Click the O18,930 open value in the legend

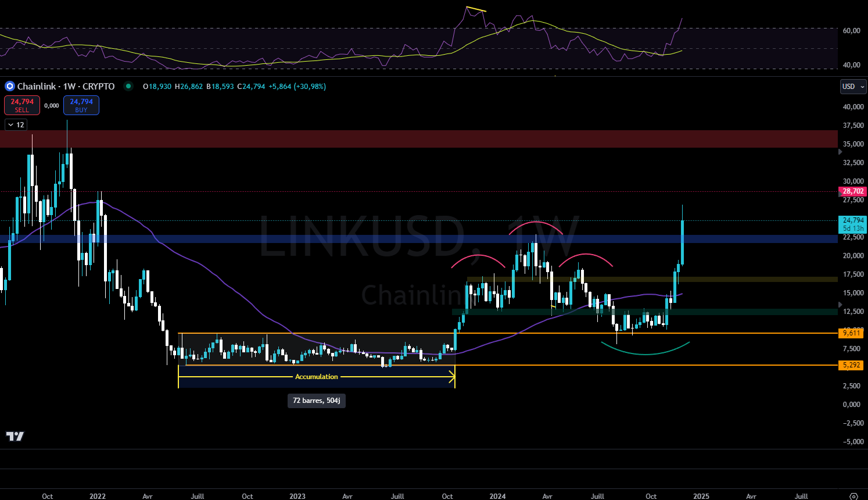click(x=156, y=86)
